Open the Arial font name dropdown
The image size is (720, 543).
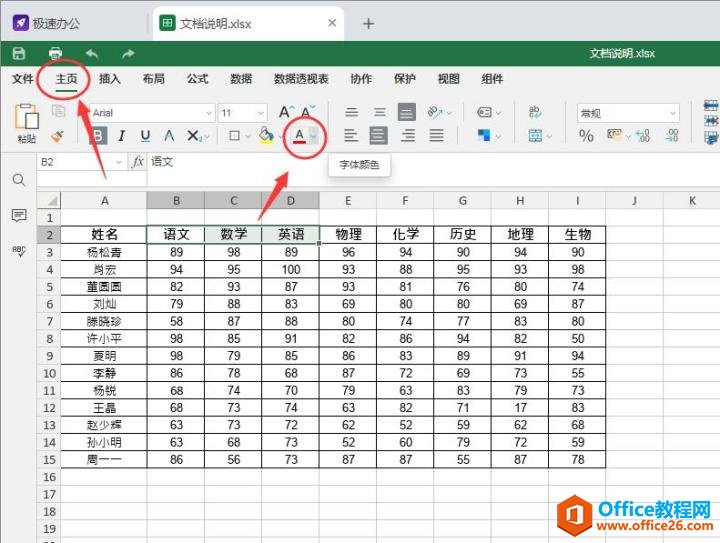click(x=208, y=113)
